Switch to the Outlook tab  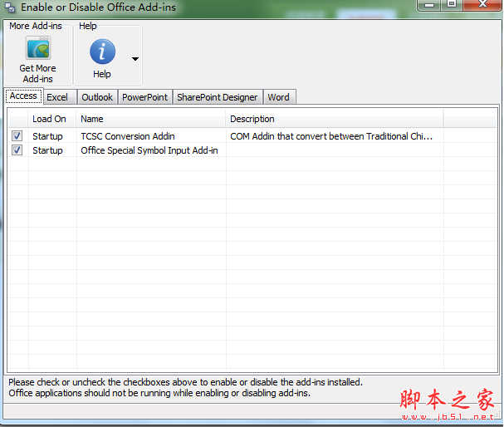coord(97,97)
